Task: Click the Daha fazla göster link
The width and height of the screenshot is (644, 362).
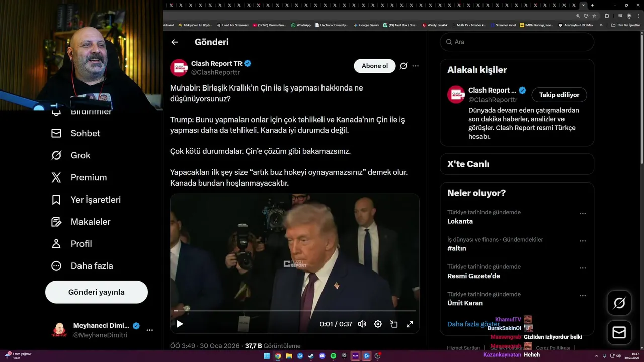Action: tap(473, 324)
